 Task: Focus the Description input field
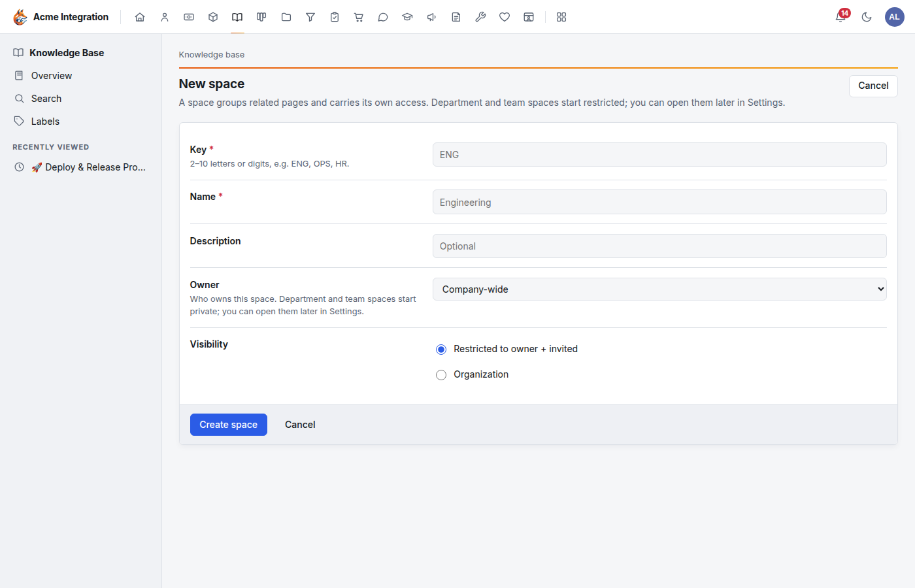coord(659,246)
